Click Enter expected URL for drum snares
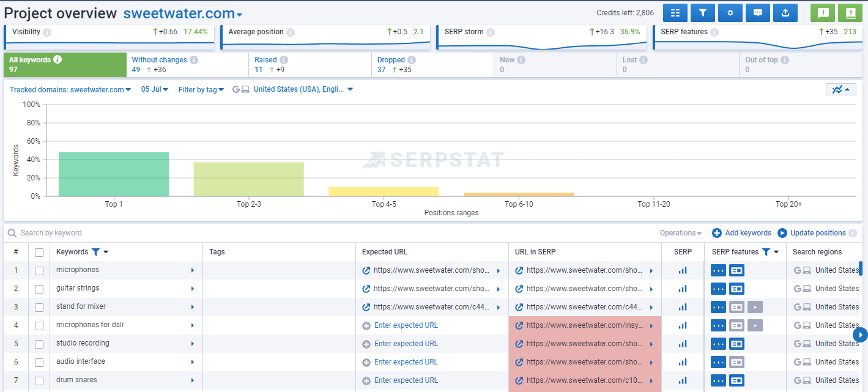The image size is (868, 392). coord(406,380)
